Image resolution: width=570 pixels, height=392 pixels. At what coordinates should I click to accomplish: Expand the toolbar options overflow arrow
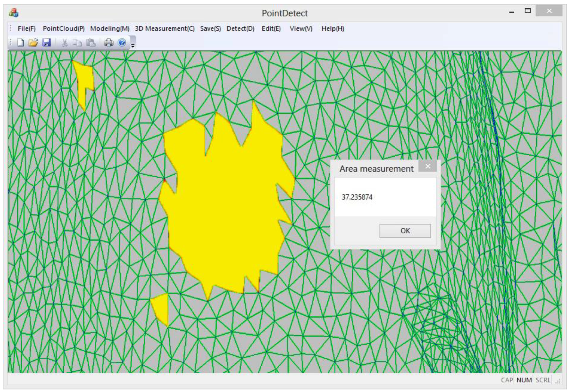133,46
